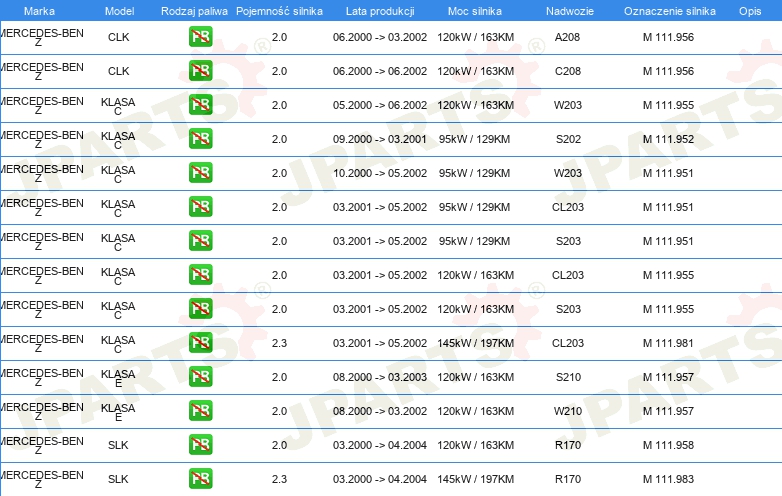The height and width of the screenshot is (496, 782).
Task: Click production dates 06.2000 -> 03.2002
Action: 380,37
